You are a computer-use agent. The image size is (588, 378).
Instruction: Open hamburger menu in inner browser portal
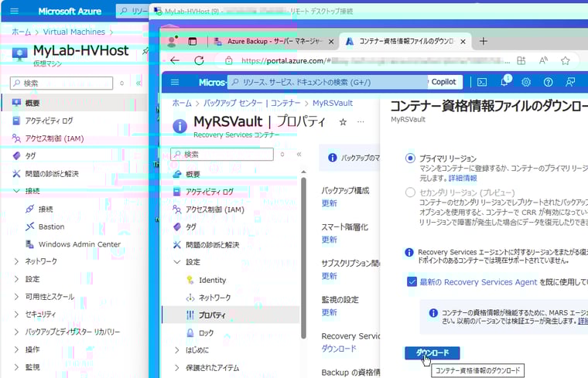(175, 82)
